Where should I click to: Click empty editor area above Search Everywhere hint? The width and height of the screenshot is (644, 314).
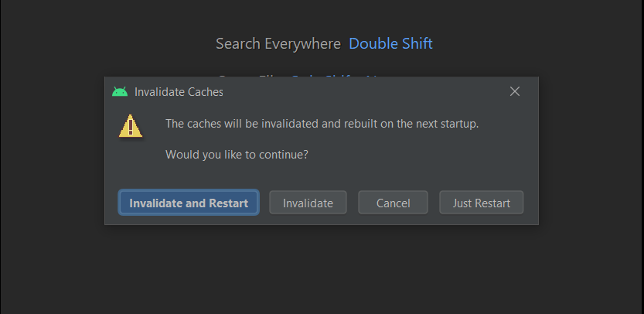coord(322,16)
